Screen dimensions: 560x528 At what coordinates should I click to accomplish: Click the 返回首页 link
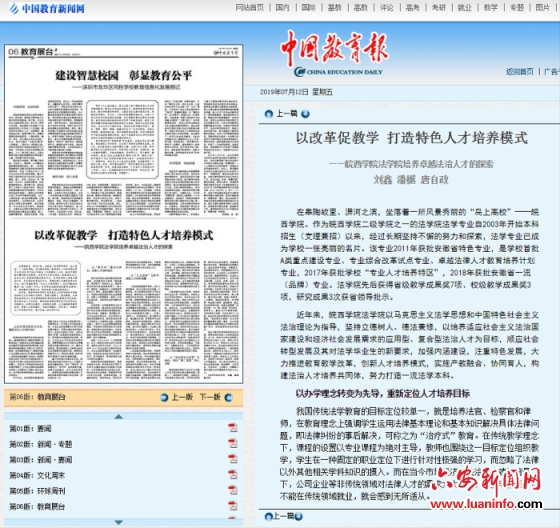click(520, 71)
